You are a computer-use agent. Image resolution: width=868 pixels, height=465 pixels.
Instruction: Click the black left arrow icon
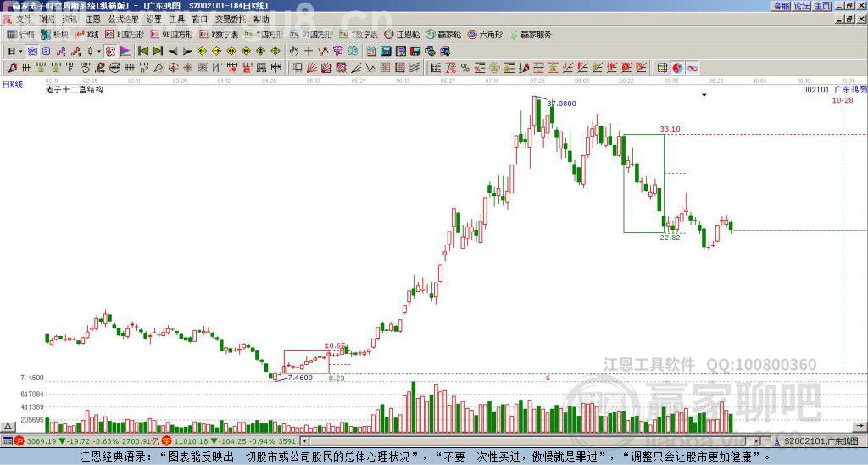tap(173, 52)
